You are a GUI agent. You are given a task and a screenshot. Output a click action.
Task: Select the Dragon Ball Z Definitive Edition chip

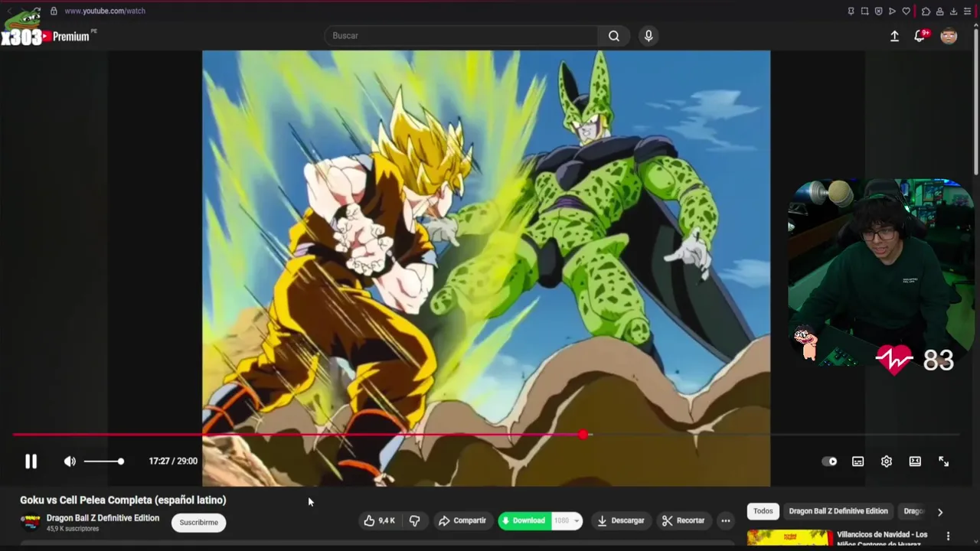(838, 511)
